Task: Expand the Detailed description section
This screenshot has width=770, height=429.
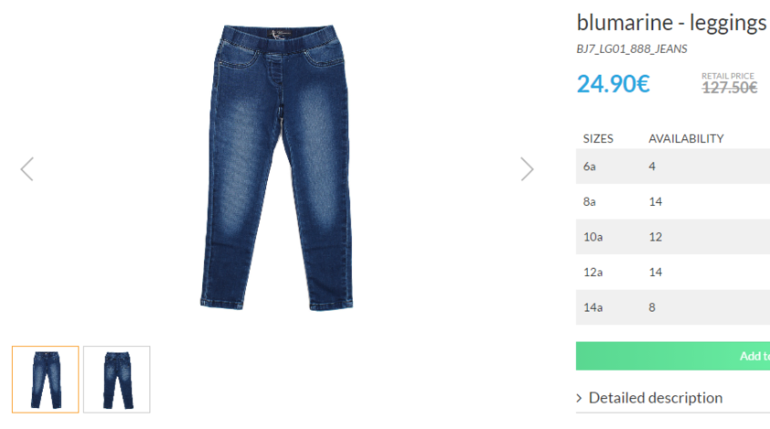Action: point(655,398)
